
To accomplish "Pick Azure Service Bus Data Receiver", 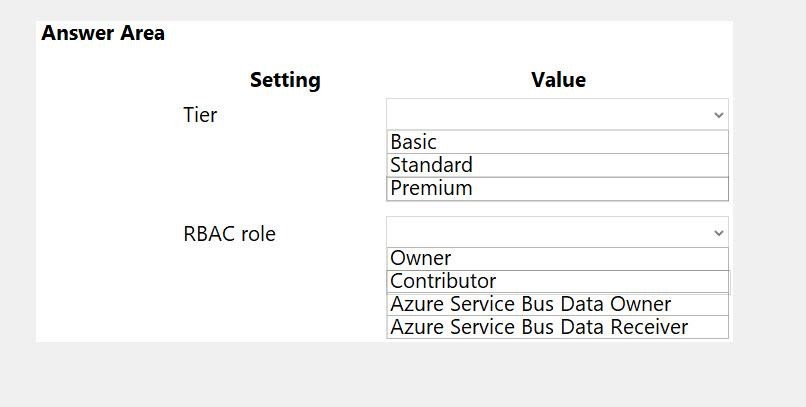I will coord(557,327).
